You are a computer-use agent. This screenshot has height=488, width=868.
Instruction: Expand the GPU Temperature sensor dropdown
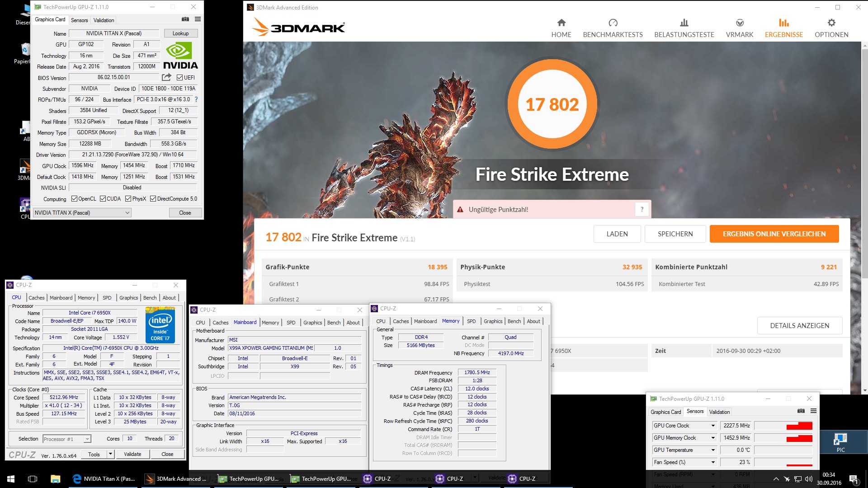coord(713,450)
